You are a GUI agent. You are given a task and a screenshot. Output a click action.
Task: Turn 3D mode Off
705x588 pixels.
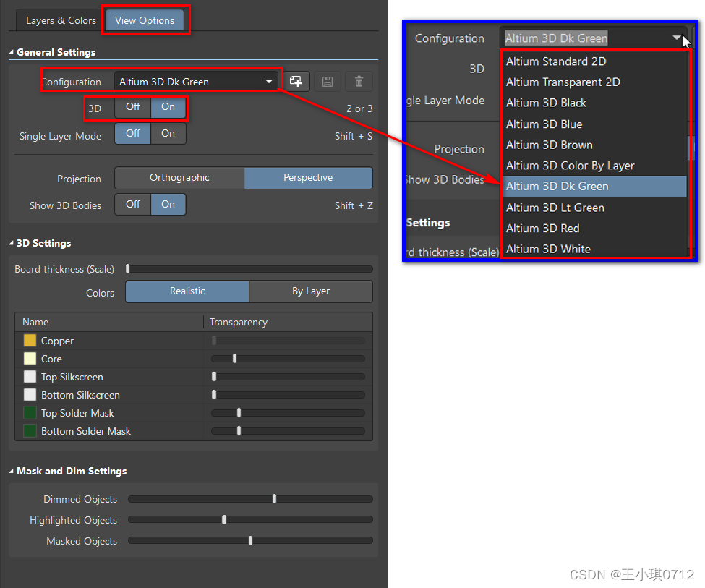tap(132, 107)
